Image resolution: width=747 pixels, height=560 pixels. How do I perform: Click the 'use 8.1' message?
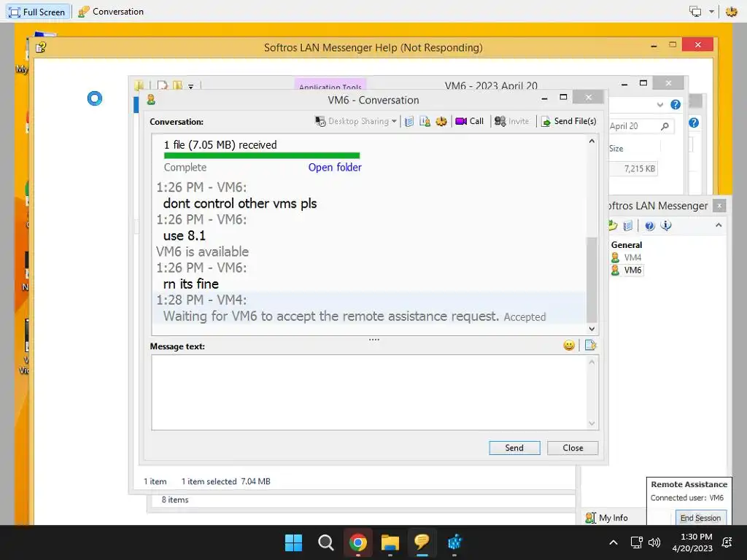coord(185,236)
